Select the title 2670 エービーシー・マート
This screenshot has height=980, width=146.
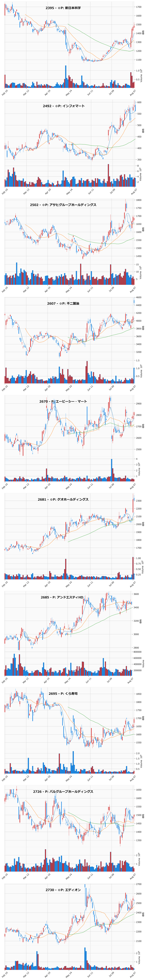click(63, 401)
